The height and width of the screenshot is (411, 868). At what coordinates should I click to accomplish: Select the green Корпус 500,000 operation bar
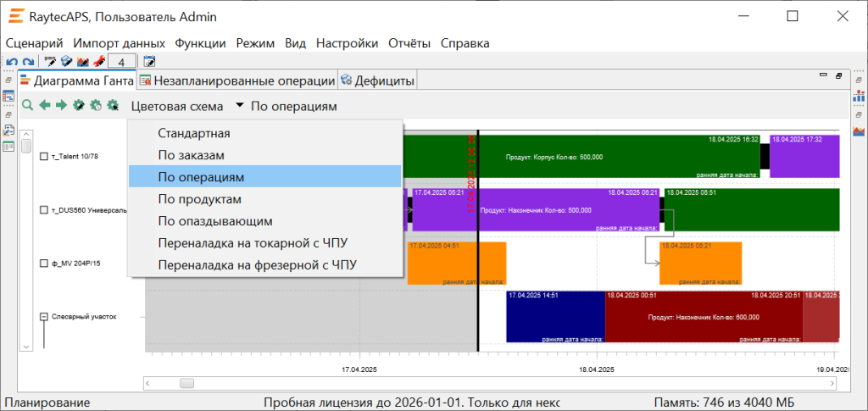tap(581, 157)
